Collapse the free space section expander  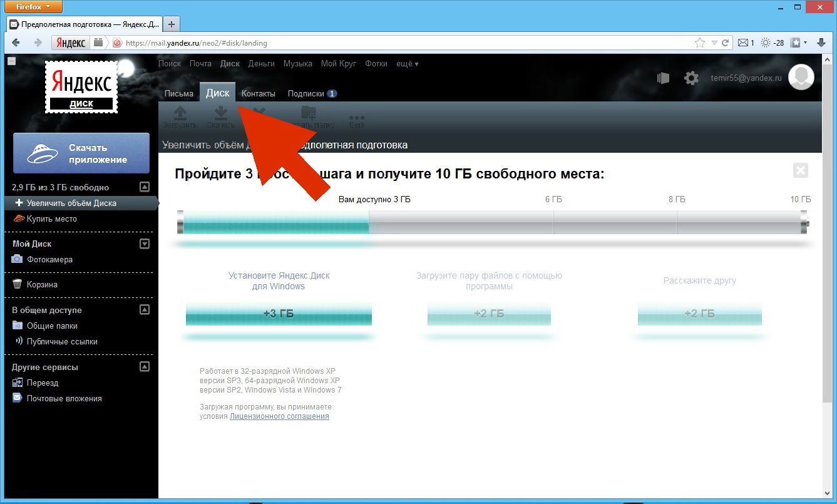145,187
